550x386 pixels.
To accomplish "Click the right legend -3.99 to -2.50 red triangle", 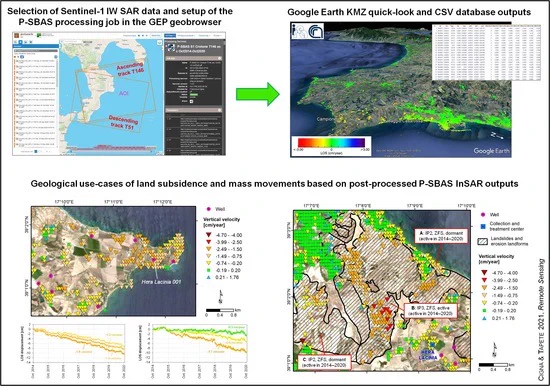I will [x=484, y=280].
